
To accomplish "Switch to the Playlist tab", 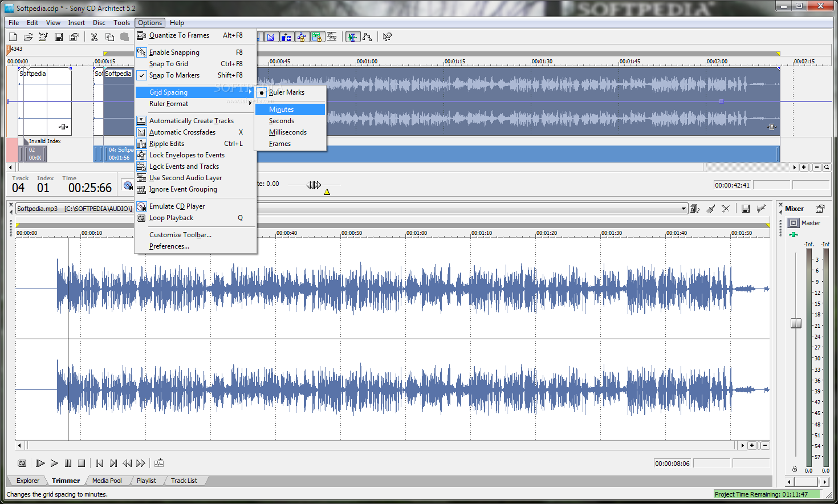I will [147, 481].
